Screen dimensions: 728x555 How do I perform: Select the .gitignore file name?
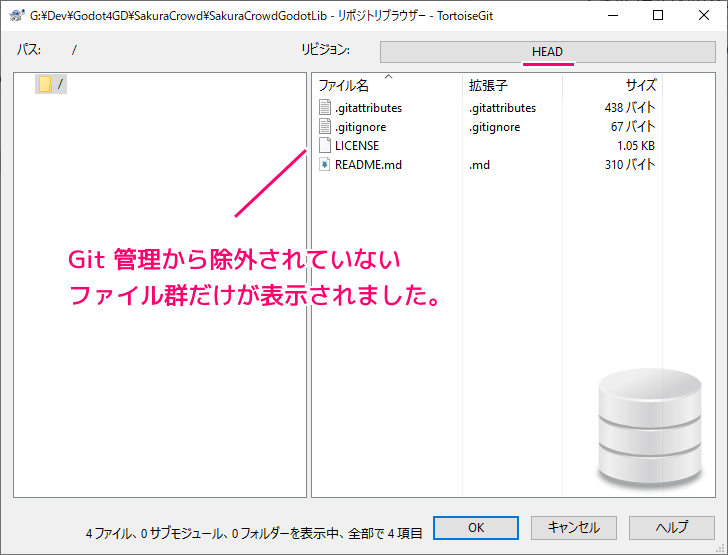[x=360, y=127]
